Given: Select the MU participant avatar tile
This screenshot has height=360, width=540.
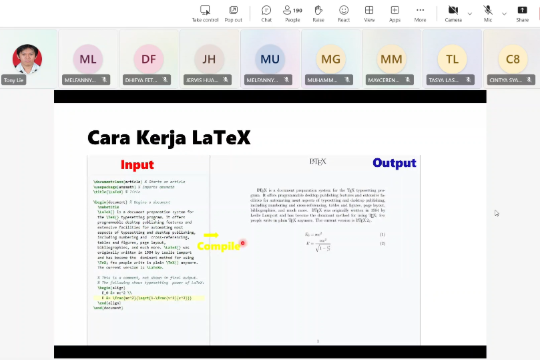Looking at the screenshot, I should [x=270, y=59].
